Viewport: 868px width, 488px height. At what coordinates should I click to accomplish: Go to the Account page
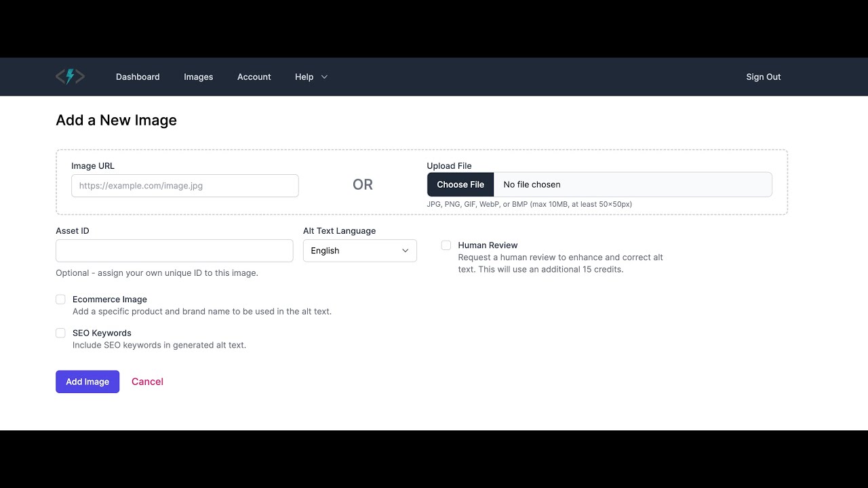coord(254,77)
